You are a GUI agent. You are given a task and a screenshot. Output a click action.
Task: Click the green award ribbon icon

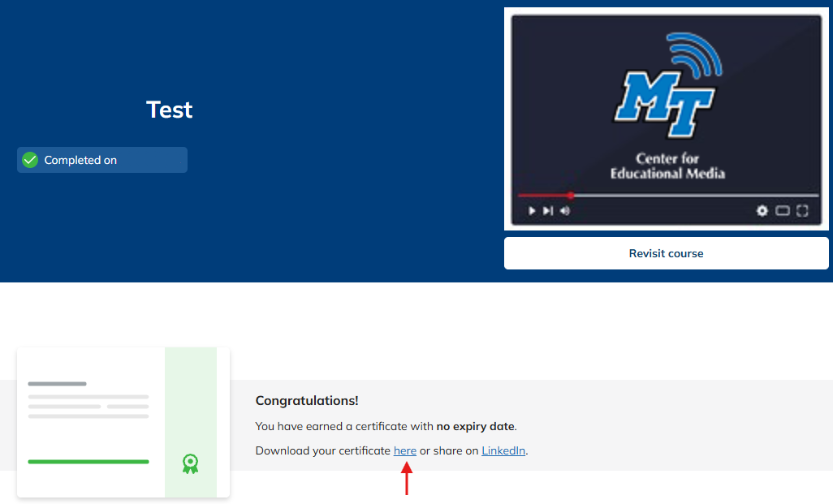pyautogui.click(x=190, y=464)
